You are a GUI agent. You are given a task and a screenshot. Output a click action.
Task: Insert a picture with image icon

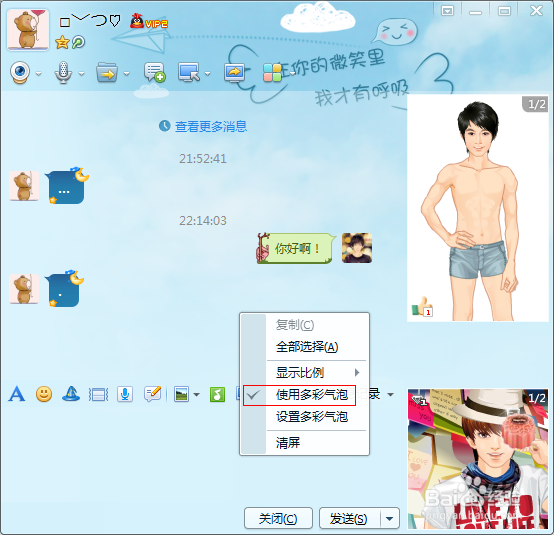click(x=182, y=394)
